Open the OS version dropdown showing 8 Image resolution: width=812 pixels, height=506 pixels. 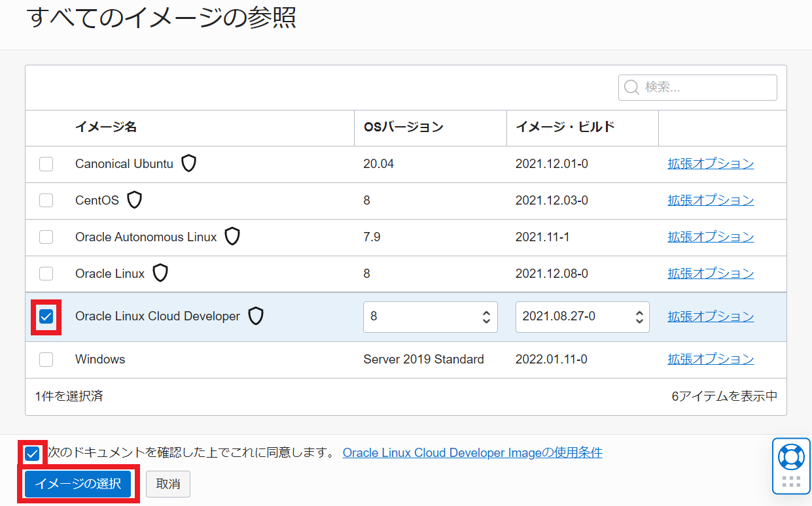430,317
